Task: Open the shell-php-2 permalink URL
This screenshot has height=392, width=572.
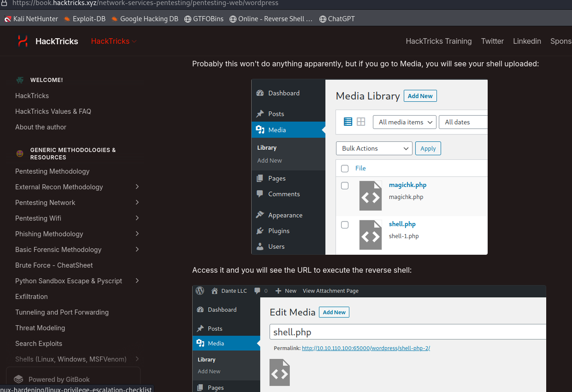Action: coord(366,348)
